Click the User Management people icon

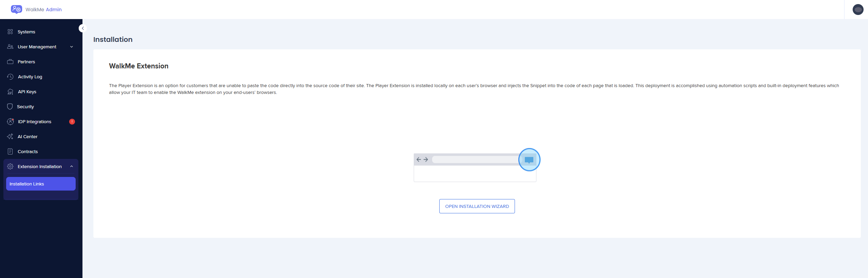click(x=10, y=47)
